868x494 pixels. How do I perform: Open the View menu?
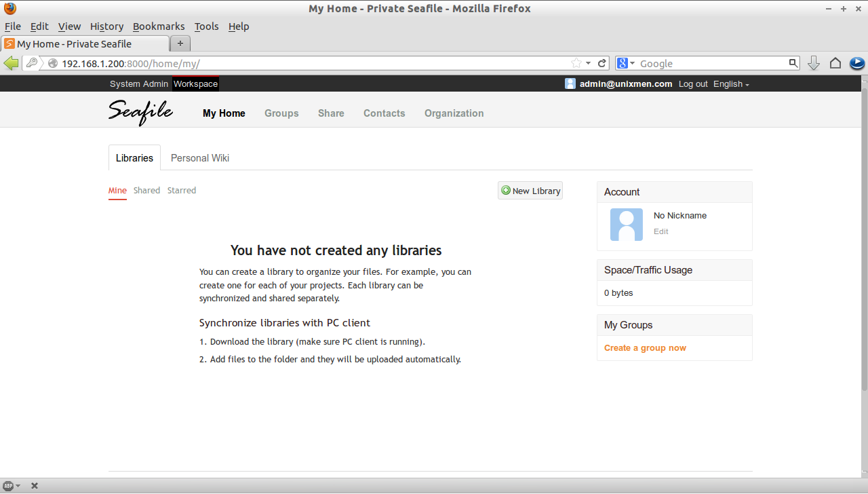pos(69,26)
